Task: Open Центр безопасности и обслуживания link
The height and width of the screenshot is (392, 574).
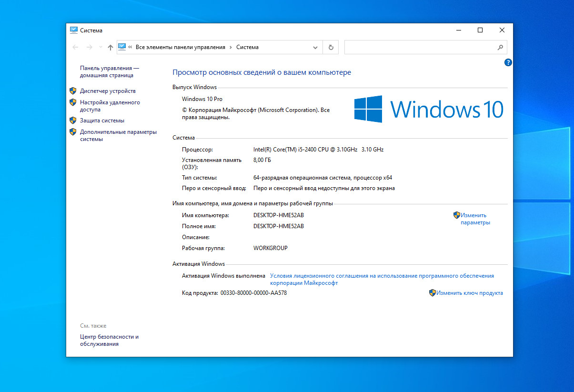Action: pos(109,340)
